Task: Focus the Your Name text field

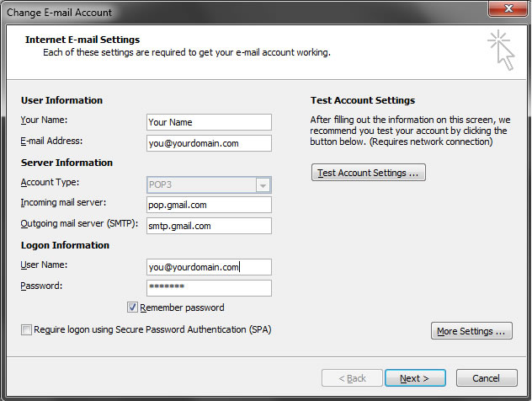Action: click(209, 122)
